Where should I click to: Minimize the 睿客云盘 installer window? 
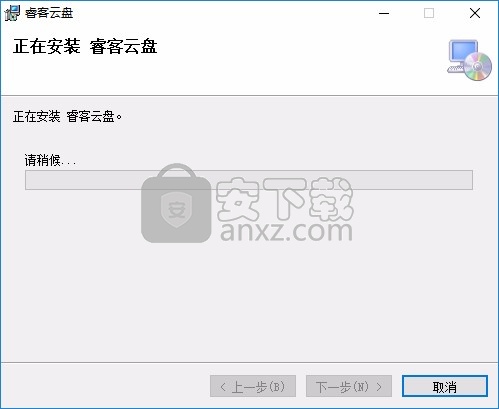[x=384, y=13]
